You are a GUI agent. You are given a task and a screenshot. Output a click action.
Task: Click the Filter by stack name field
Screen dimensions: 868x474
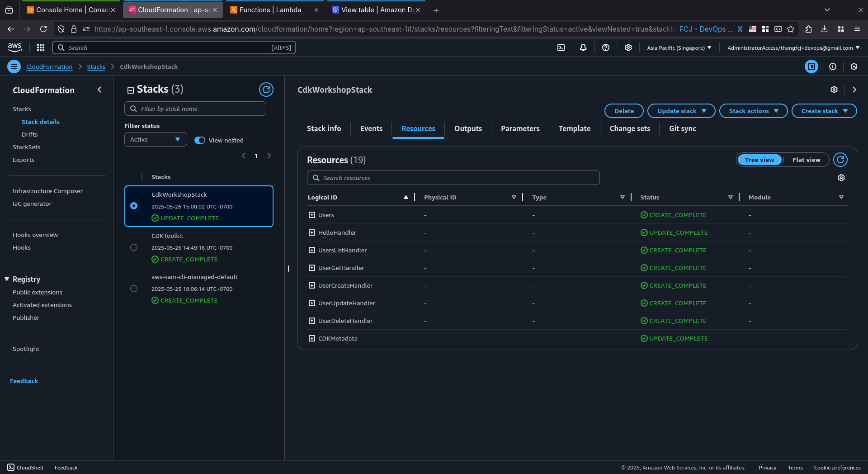(x=195, y=109)
